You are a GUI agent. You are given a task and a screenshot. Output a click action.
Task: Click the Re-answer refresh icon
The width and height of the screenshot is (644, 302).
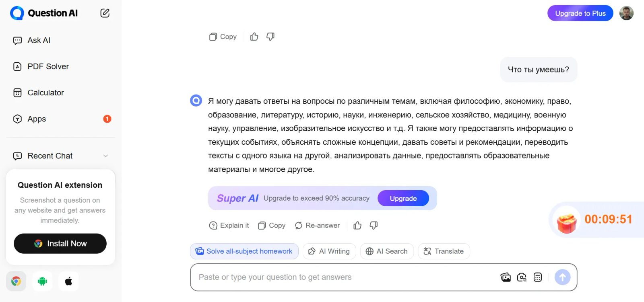tap(298, 225)
